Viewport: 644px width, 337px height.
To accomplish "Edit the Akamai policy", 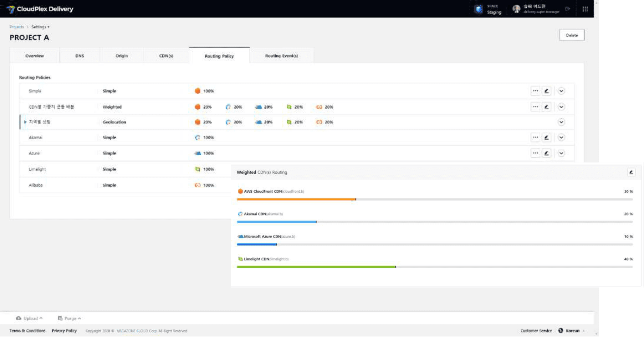I will pos(546,137).
